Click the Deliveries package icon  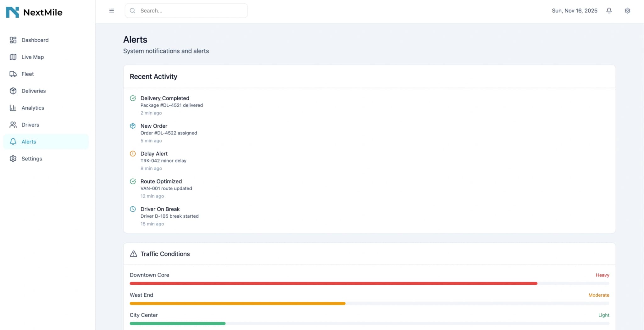point(13,91)
